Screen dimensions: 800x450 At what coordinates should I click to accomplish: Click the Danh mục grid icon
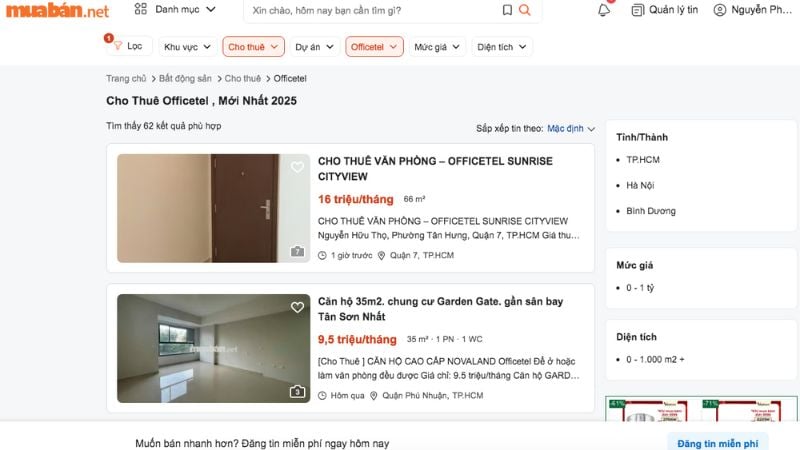click(141, 9)
